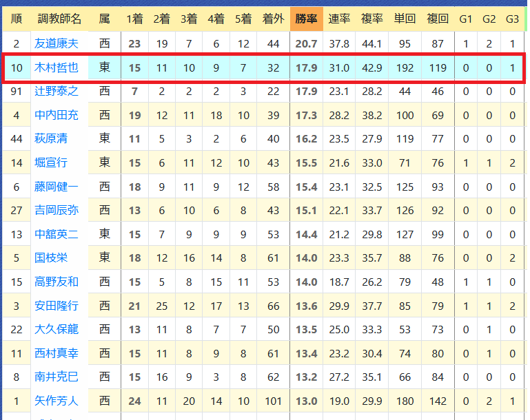Viewport: 530px width, 420px height.
Task: Open trainer 辻野泰之 profile link
Action: point(56,91)
